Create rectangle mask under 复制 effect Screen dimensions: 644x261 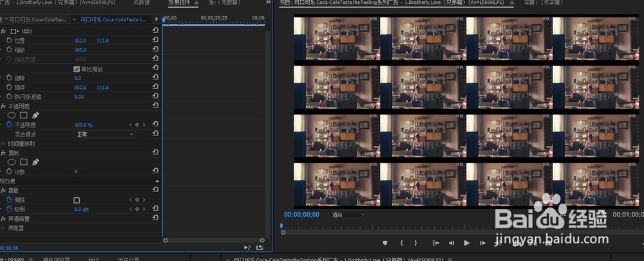tap(23, 162)
